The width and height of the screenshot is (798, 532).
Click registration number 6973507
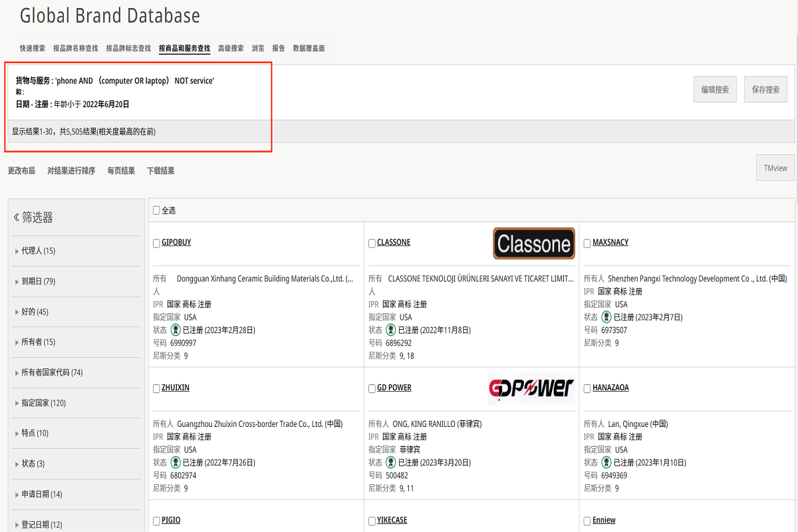pyautogui.click(x=614, y=330)
